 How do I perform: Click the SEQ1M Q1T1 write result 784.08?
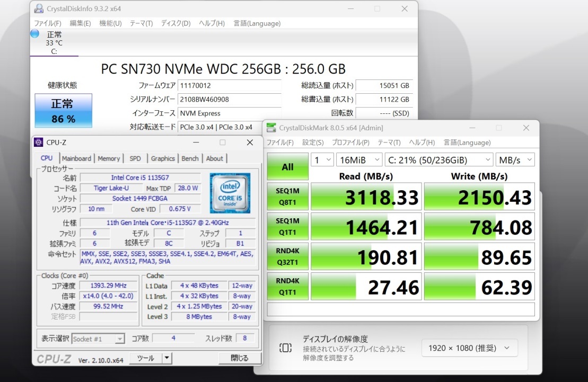pos(479,226)
